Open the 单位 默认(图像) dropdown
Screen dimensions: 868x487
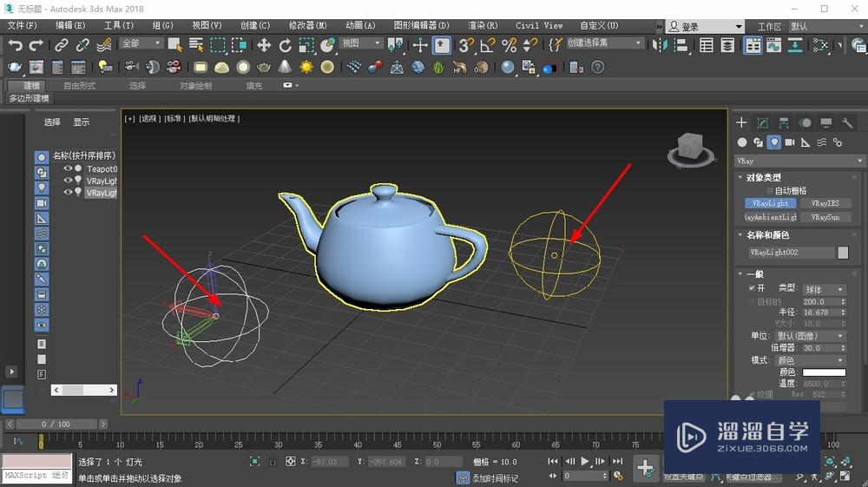[812, 336]
